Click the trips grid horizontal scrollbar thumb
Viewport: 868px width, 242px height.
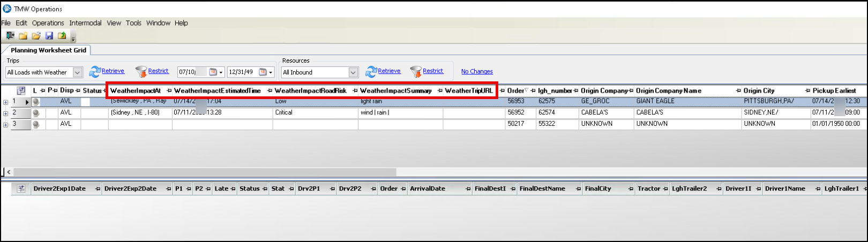[x=205, y=172]
